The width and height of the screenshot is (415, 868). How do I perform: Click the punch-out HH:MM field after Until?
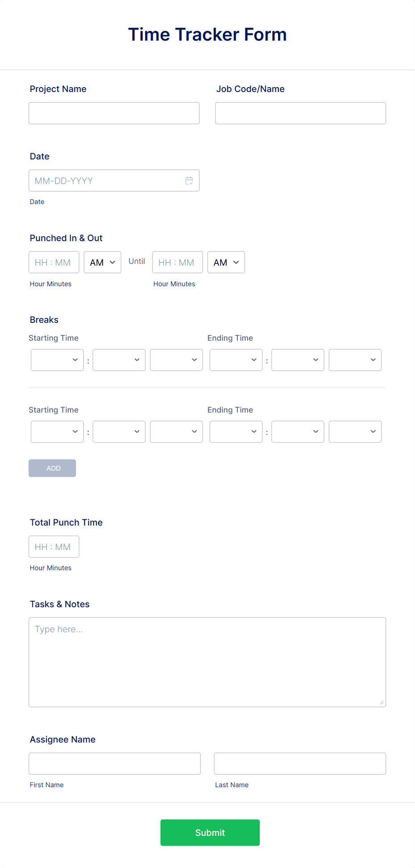[x=177, y=262]
